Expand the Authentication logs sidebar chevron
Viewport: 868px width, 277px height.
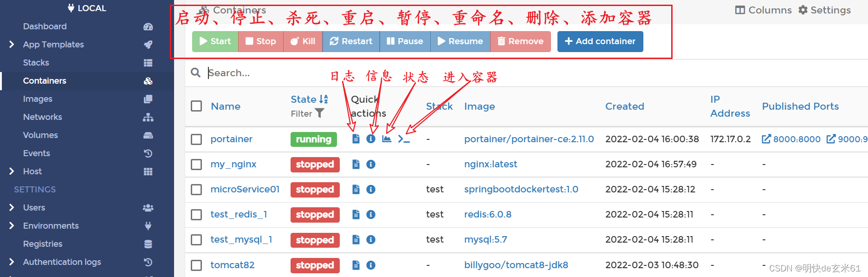(x=12, y=262)
